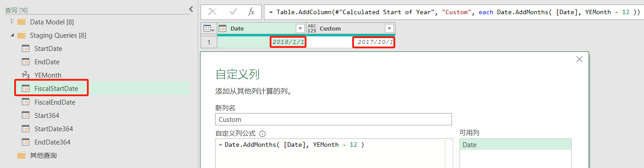Click the 新列名 text field

pyautogui.click(x=334, y=119)
